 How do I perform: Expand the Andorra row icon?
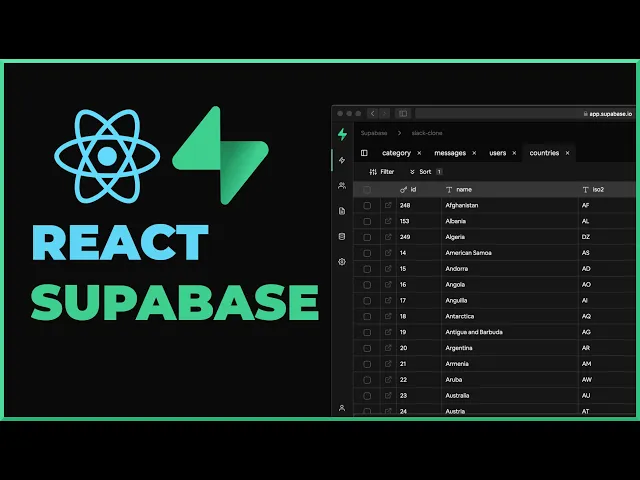388,269
